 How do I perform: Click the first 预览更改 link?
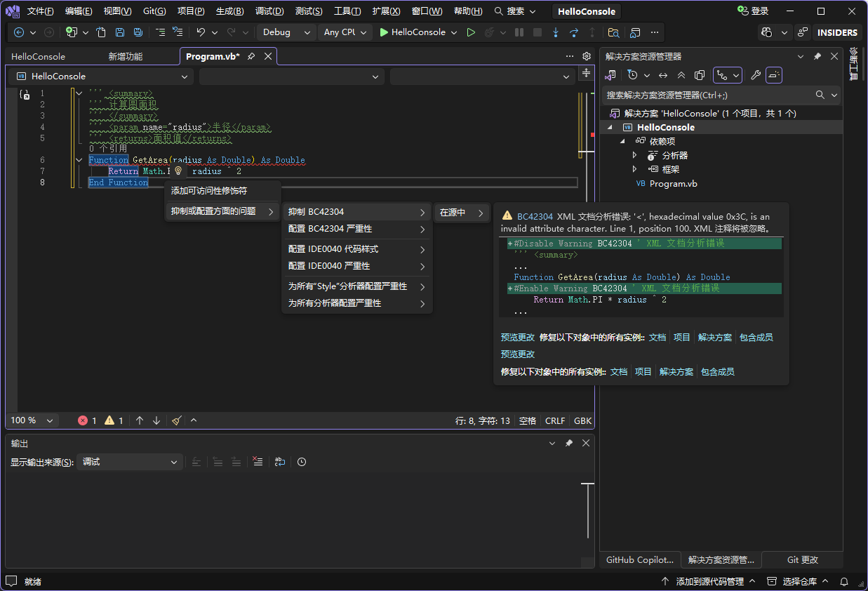pos(517,338)
